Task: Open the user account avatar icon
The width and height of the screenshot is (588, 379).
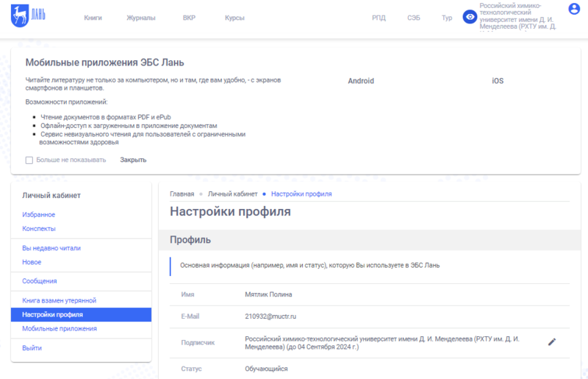Action: 574,9
